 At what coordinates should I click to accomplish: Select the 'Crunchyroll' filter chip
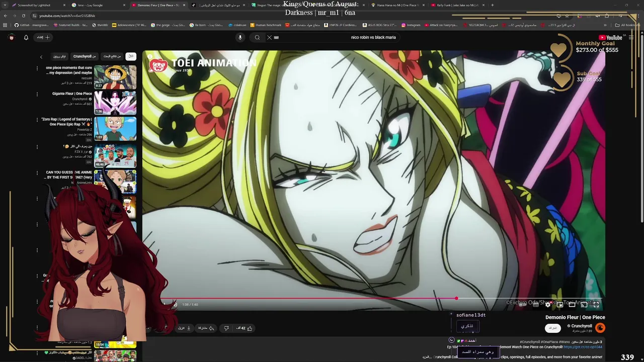(x=84, y=56)
